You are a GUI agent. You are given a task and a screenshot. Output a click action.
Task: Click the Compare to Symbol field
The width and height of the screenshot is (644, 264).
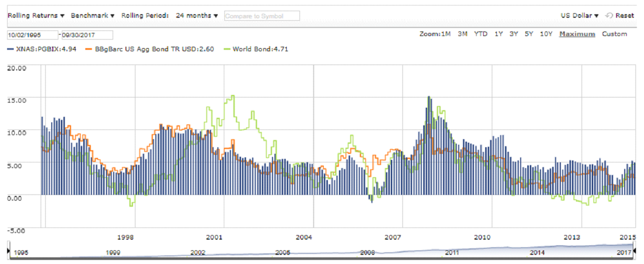(261, 16)
